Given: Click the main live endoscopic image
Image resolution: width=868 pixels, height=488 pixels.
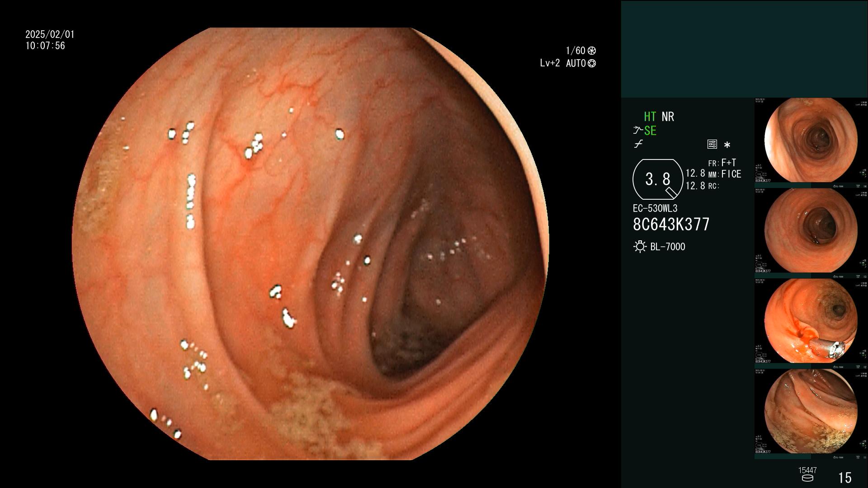Looking at the screenshot, I should [x=310, y=244].
